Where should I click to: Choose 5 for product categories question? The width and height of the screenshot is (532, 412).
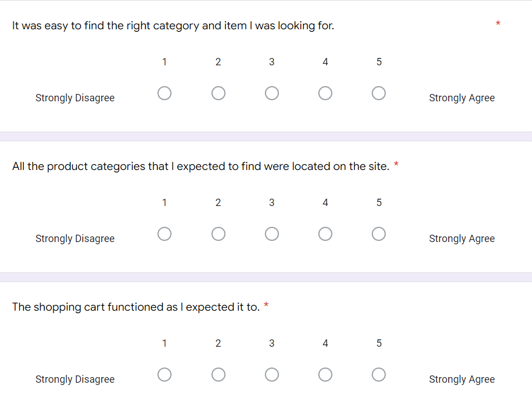pos(378,234)
